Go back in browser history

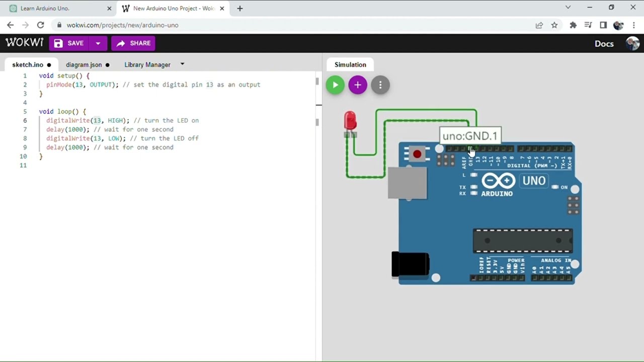pyautogui.click(x=11, y=25)
